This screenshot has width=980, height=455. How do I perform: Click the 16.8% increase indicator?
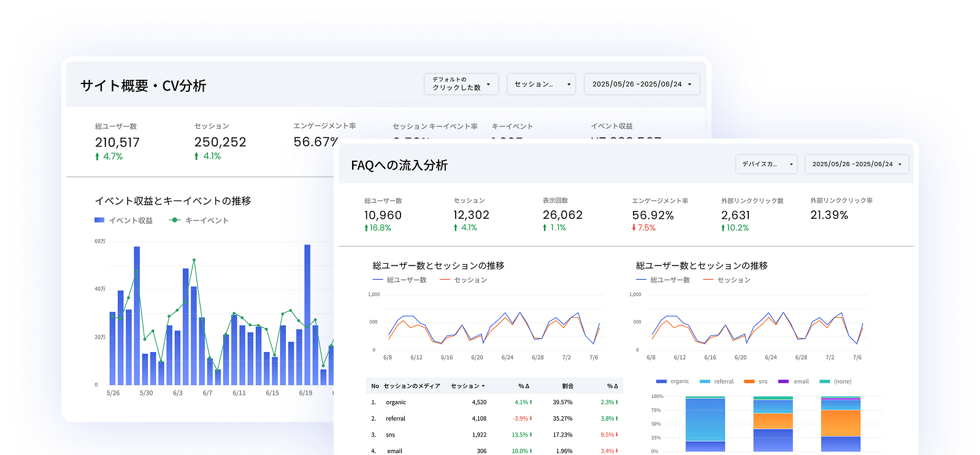pos(378,227)
